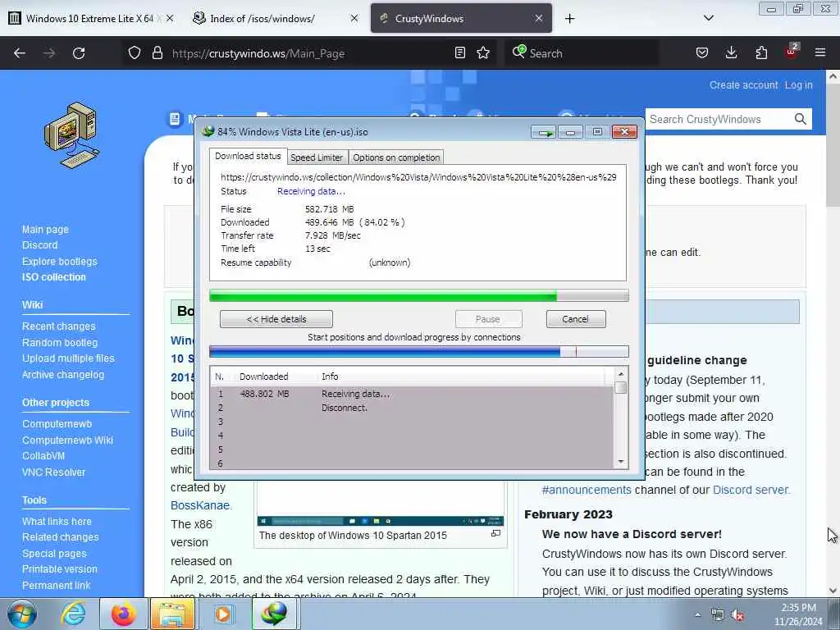Click the CrustyWindows computer logo
The image size is (840, 630).
pos(72,135)
